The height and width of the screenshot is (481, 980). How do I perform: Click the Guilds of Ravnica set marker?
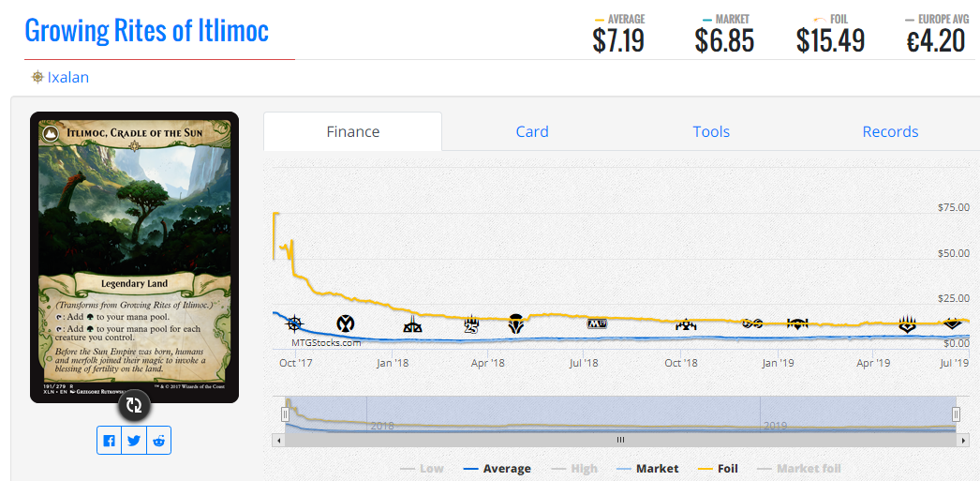coord(686,324)
